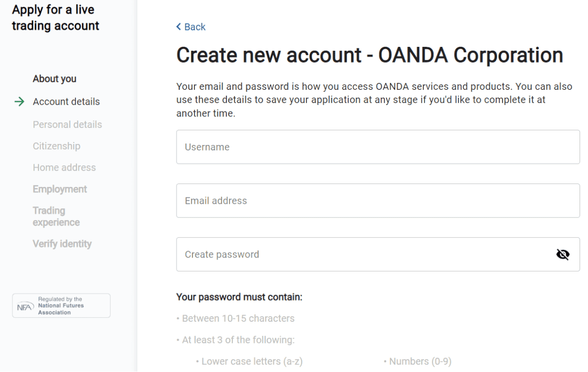Open the Personal details step
The width and height of the screenshot is (588, 372).
(x=67, y=124)
